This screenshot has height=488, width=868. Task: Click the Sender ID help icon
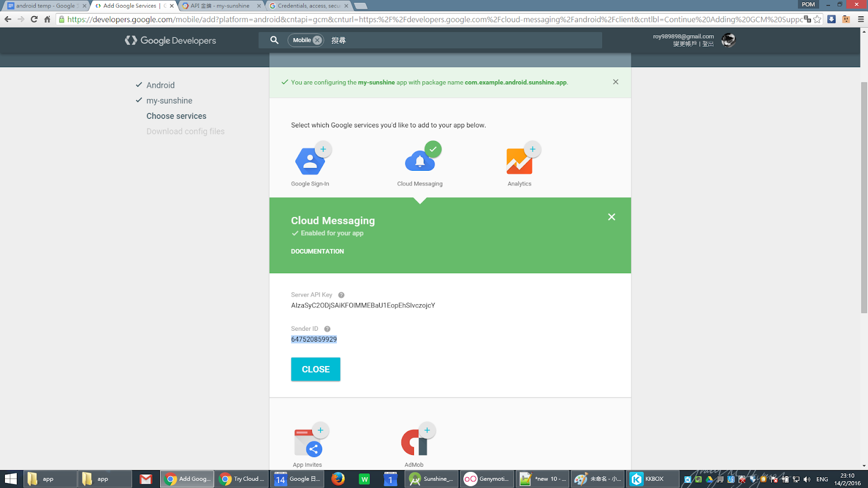(327, 329)
